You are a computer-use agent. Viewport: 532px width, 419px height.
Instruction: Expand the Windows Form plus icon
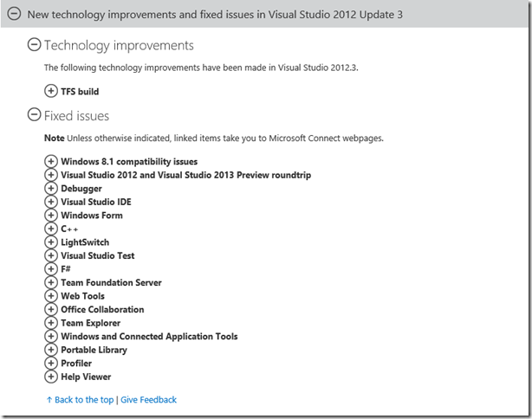pyautogui.click(x=51, y=216)
